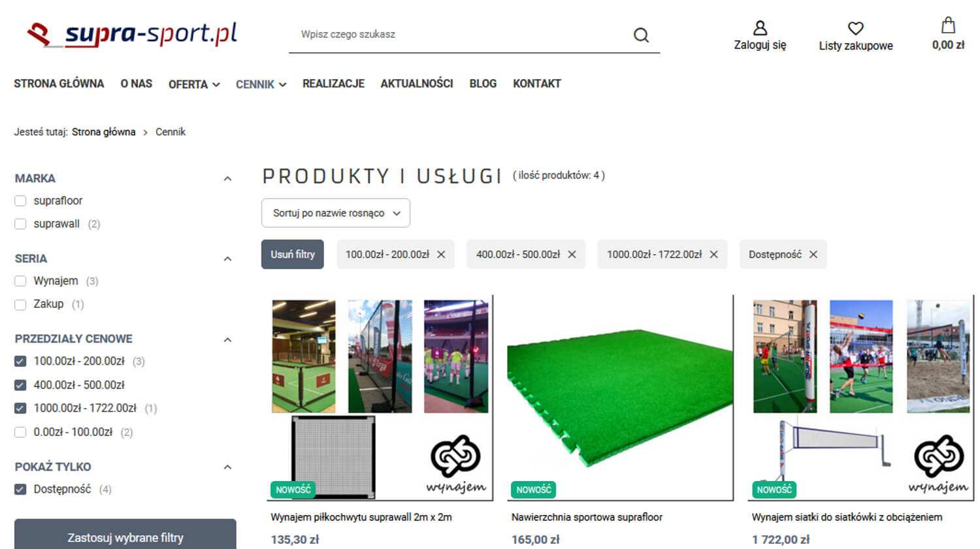Viewport: 980px width, 549px height.
Task: Remove the 1000.00zł - 1722.00zł filter chip
Action: point(713,254)
